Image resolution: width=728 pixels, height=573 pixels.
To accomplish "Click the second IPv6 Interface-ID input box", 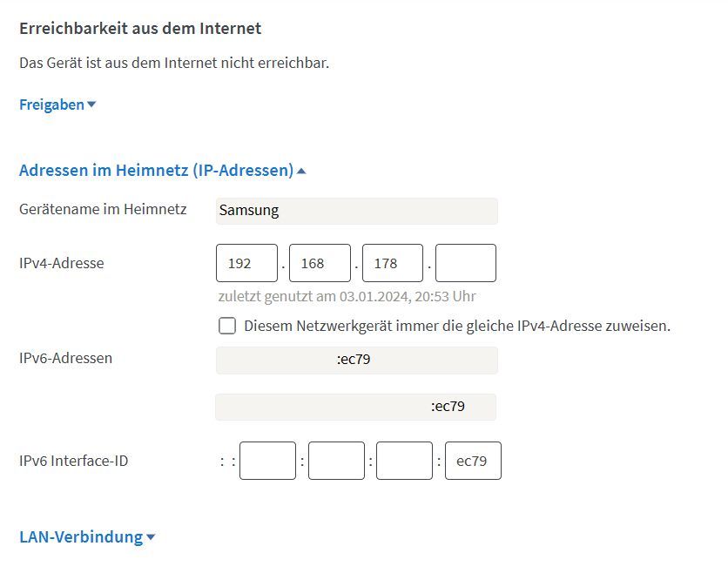I will tap(336, 461).
